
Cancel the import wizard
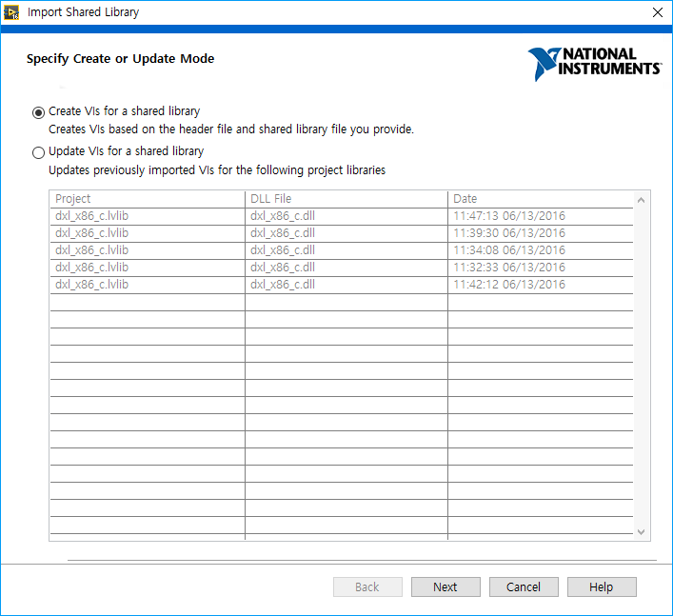(524, 586)
